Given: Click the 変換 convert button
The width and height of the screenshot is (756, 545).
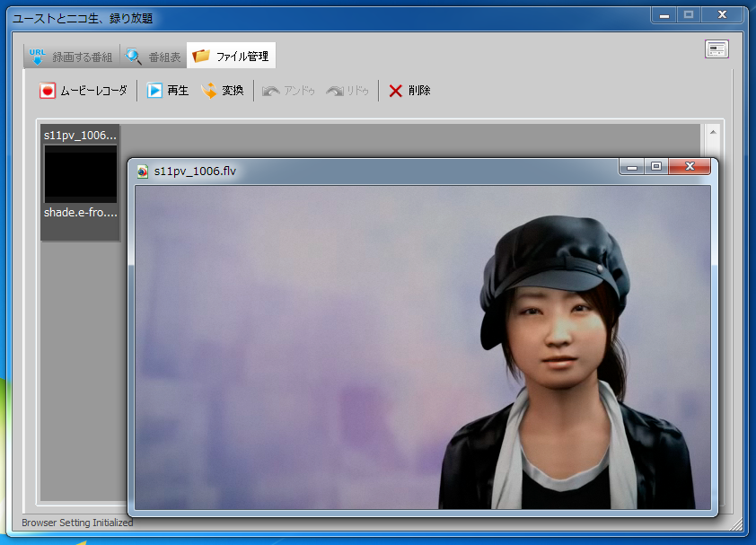Looking at the screenshot, I should (x=223, y=91).
